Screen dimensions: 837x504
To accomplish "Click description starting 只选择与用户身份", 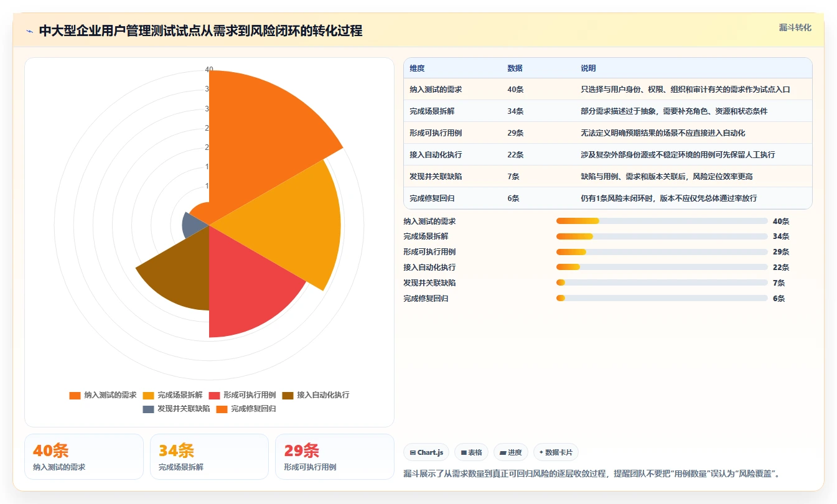I will (x=685, y=90).
